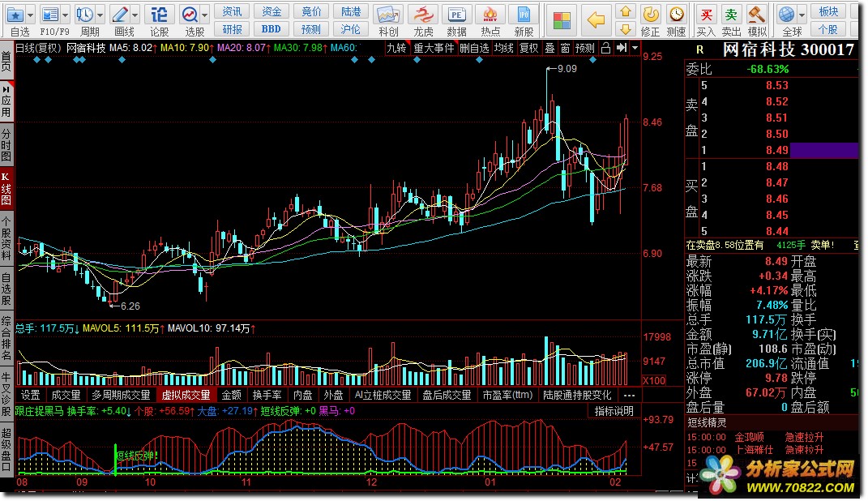The width and height of the screenshot is (868, 501).
Task: Select the 市盈率(ttm) indicator tab
Action: (x=507, y=396)
